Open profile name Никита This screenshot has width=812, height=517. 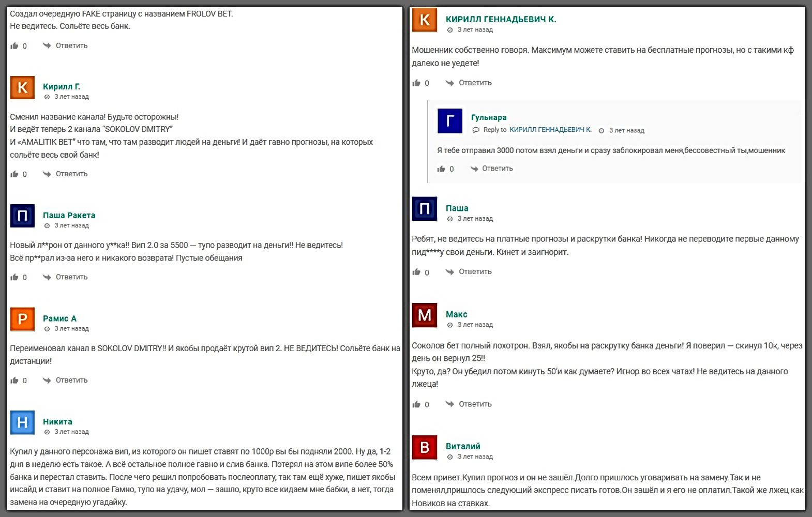[x=57, y=421]
